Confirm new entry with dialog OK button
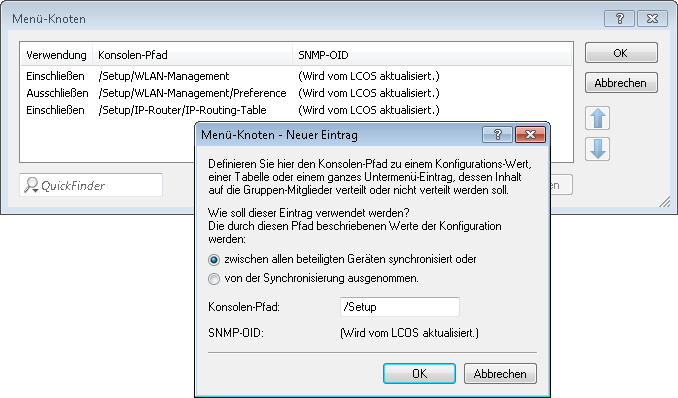678x398 pixels. tap(419, 373)
